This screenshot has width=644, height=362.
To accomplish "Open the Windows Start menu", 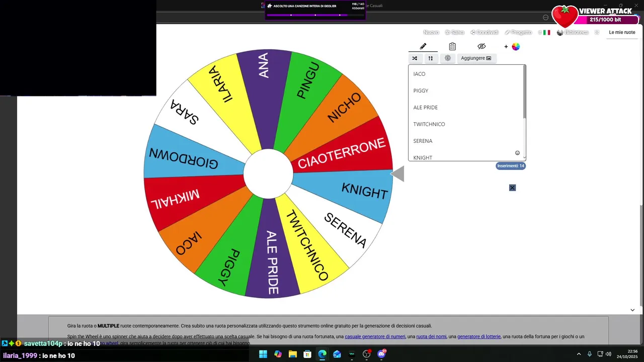I will pyautogui.click(x=263, y=354).
